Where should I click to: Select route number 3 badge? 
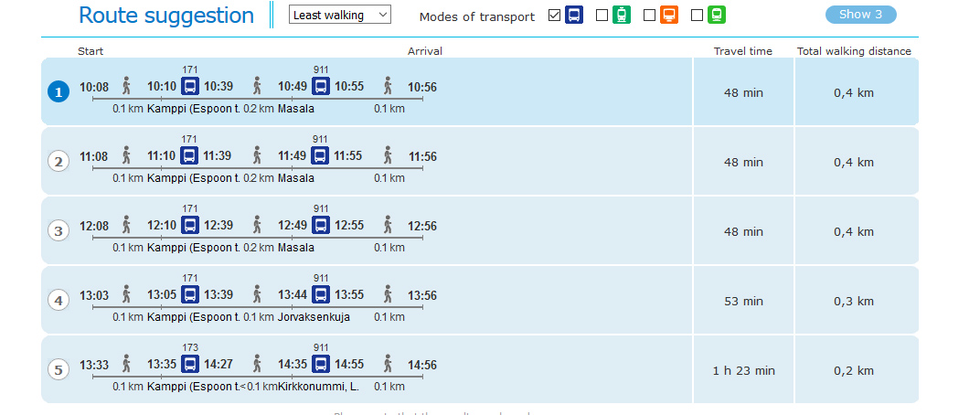click(x=59, y=231)
